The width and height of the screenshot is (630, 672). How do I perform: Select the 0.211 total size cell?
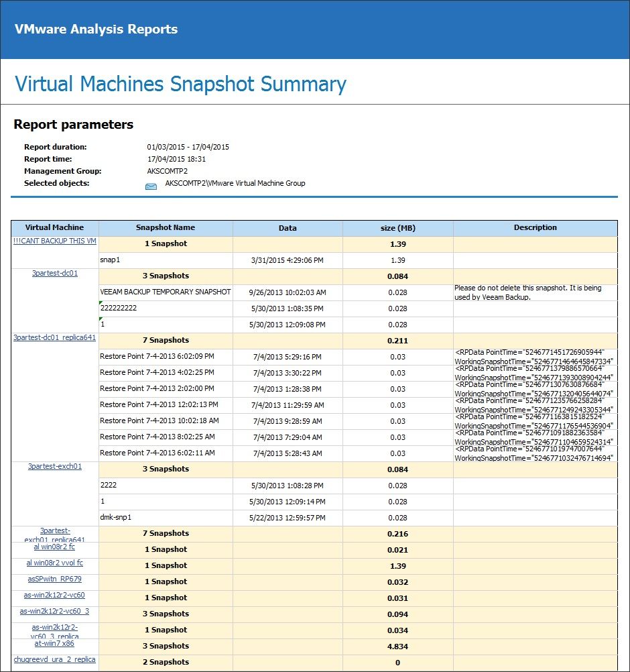pos(398,341)
